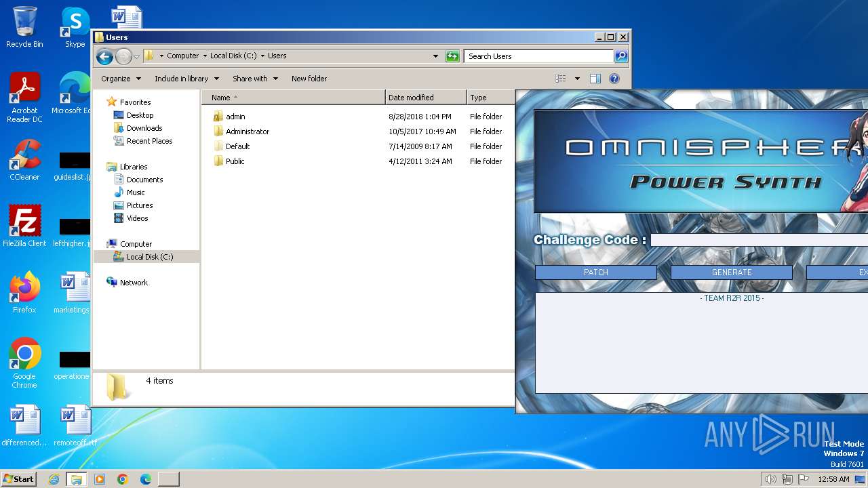
Task: Open the Share with dropdown
Action: [255, 79]
